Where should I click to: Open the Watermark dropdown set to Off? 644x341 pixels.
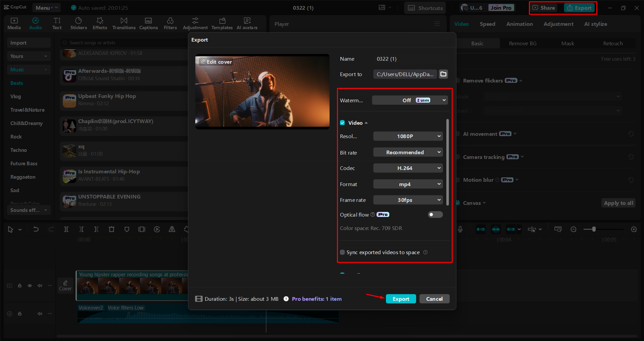pos(409,100)
